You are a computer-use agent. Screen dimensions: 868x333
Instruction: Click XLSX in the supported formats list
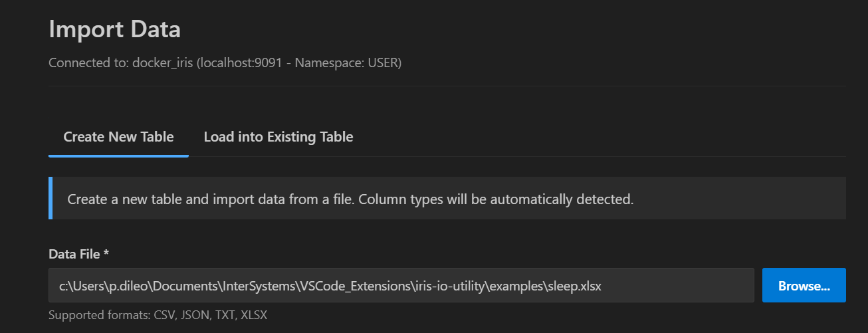(253, 314)
